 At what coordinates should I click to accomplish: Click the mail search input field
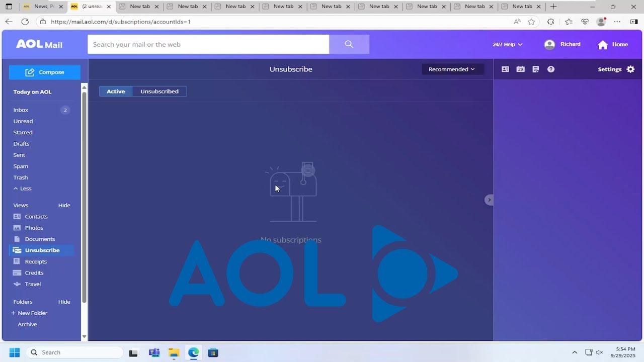pos(208,44)
